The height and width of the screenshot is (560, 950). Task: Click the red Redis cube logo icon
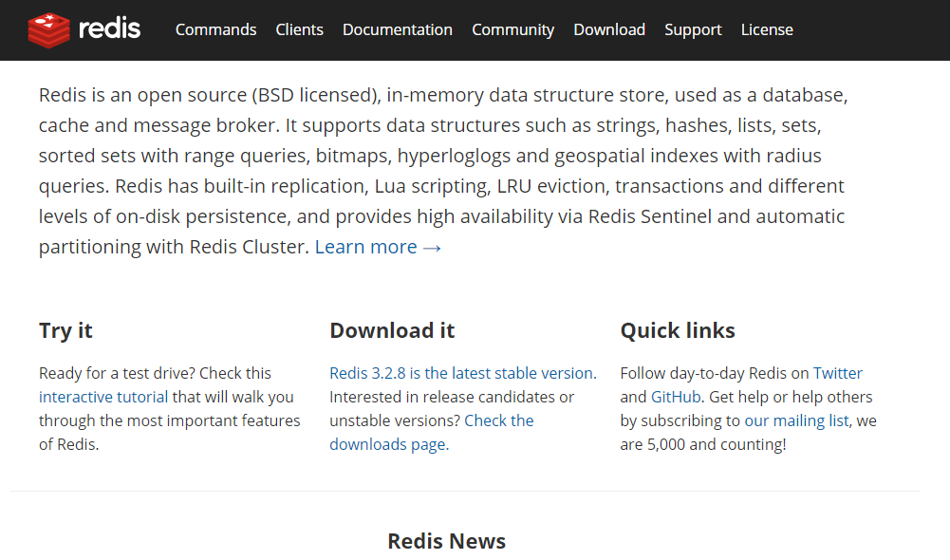point(48,29)
